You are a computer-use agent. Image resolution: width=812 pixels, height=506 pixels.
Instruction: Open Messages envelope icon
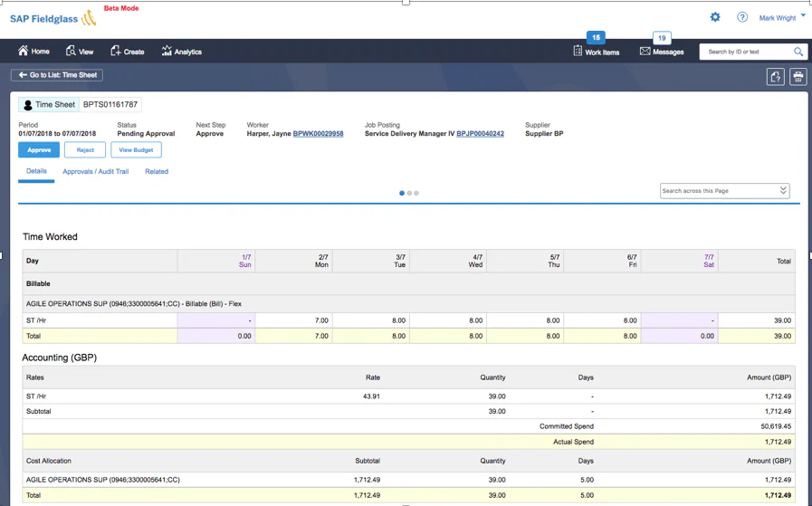[x=645, y=52]
